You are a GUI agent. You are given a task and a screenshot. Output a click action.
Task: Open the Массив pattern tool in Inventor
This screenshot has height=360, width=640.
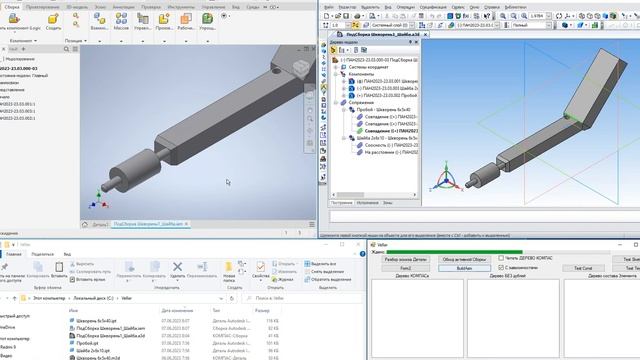point(121,19)
